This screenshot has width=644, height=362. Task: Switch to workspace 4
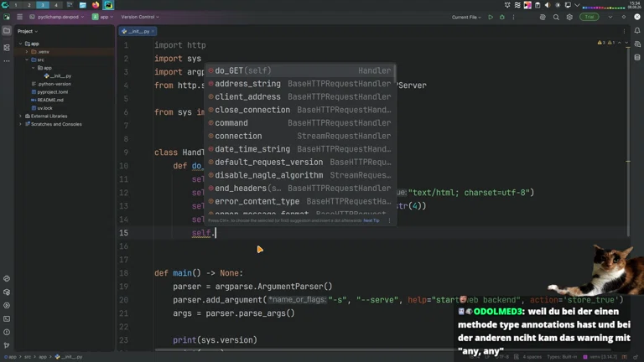click(x=56, y=5)
